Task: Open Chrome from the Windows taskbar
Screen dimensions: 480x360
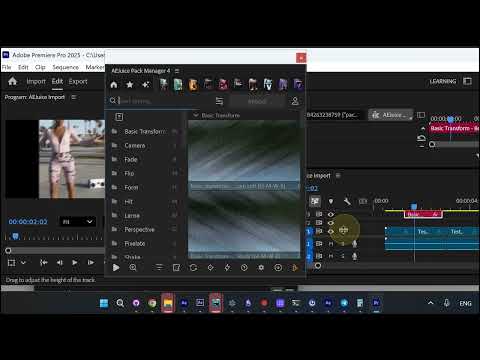Action: click(x=152, y=303)
